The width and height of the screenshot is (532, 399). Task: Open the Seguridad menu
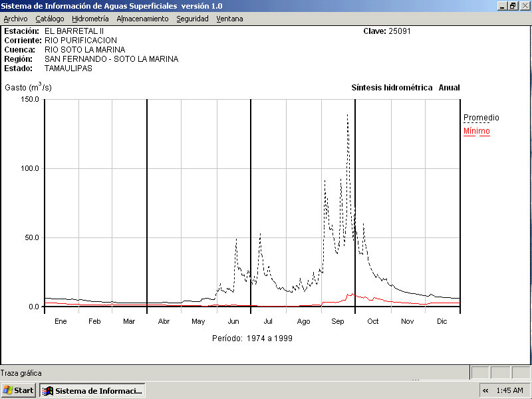pyautogui.click(x=192, y=19)
